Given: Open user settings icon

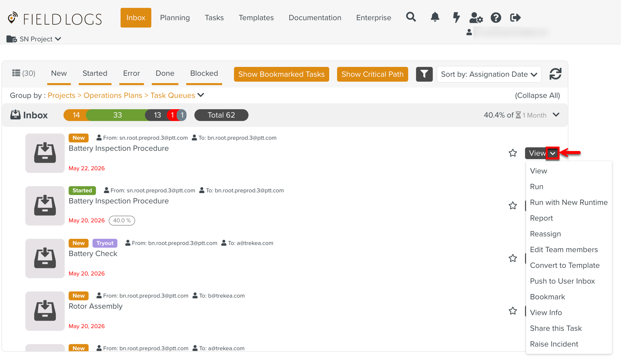Looking at the screenshot, I should click(476, 18).
